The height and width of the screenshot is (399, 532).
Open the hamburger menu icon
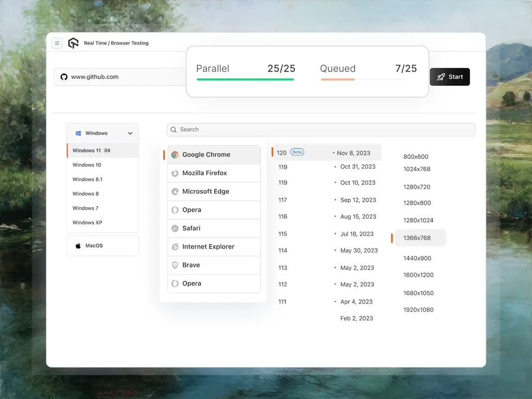pyautogui.click(x=57, y=43)
